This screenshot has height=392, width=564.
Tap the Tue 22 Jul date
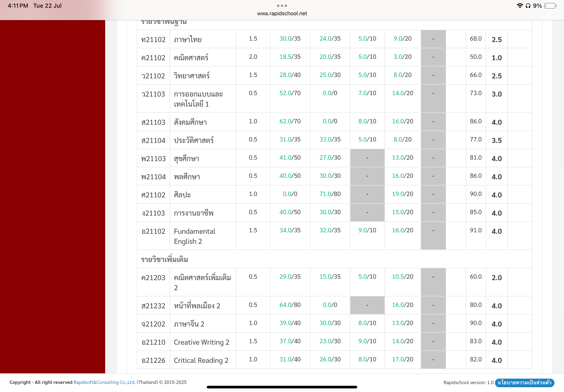point(47,6)
